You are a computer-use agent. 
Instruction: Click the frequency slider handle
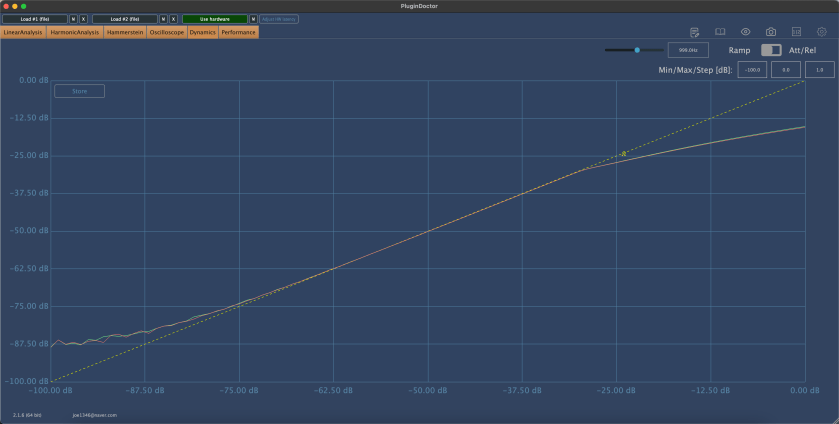[x=637, y=49]
